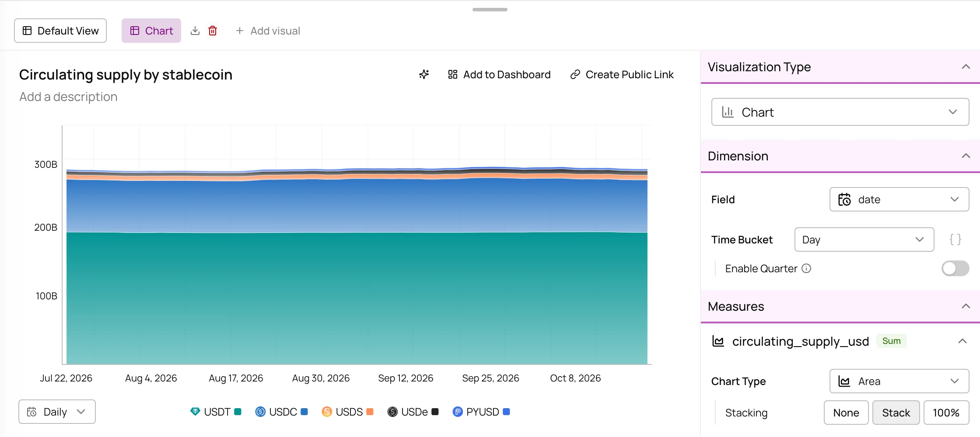Image resolution: width=980 pixels, height=437 pixels.
Task: Select the Chart tab
Action: (151, 31)
